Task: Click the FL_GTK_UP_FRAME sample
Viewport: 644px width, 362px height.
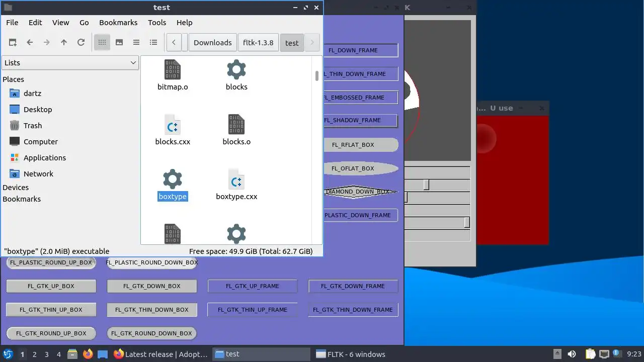Action: tap(252, 286)
